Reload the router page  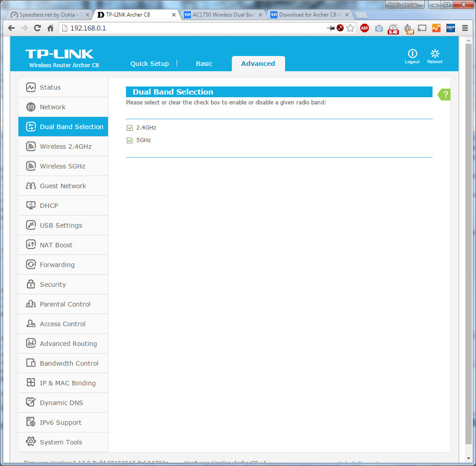coord(37,28)
